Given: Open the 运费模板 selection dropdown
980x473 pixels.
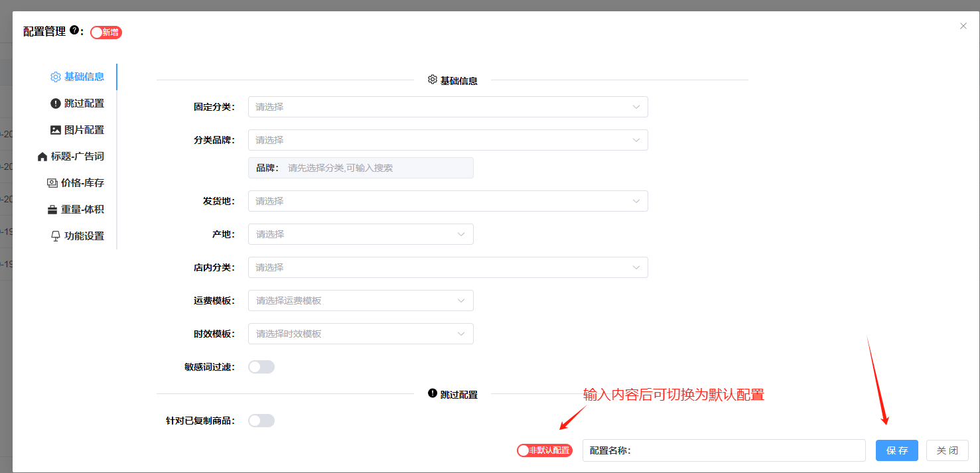Looking at the screenshot, I should pyautogui.click(x=360, y=301).
